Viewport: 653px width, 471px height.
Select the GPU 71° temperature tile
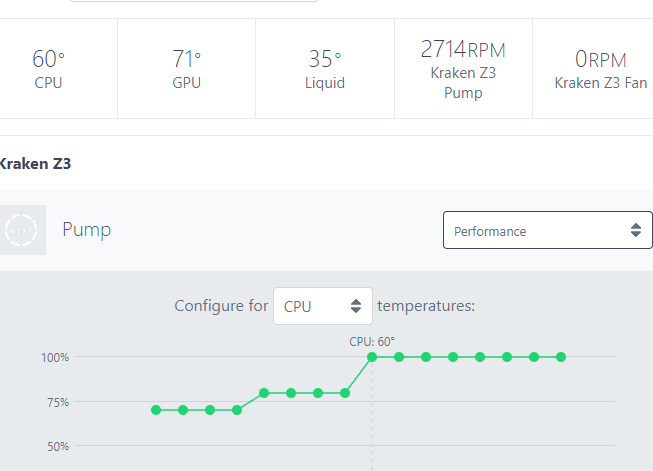click(187, 69)
